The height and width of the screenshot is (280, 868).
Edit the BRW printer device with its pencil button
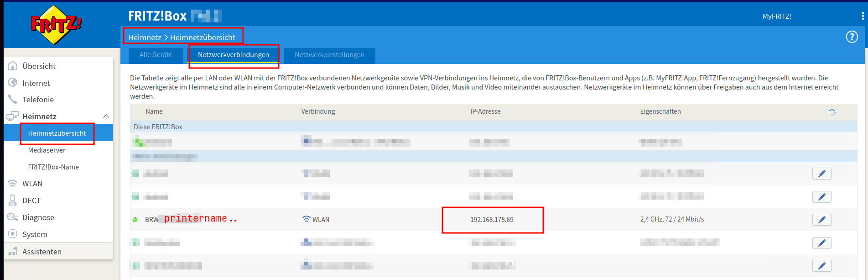tap(821, 220)
